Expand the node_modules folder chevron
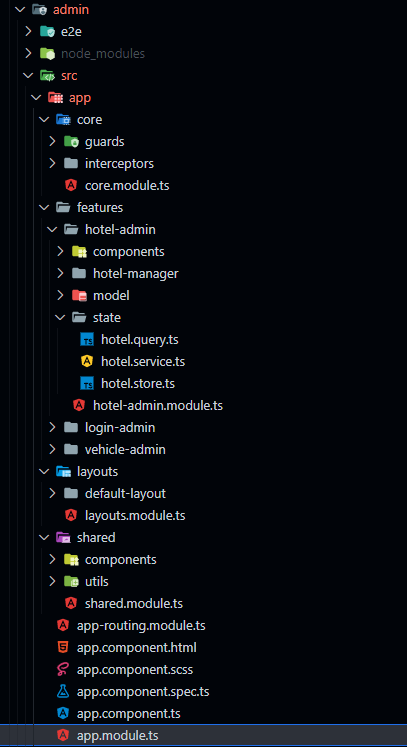 click(28, 53)
